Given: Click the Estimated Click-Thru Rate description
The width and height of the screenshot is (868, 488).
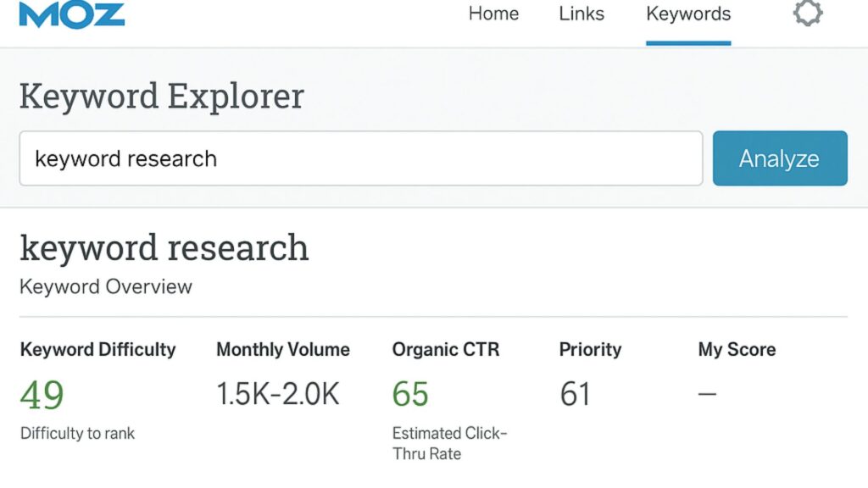Looking at the screenshot, I should pos(449,443).
